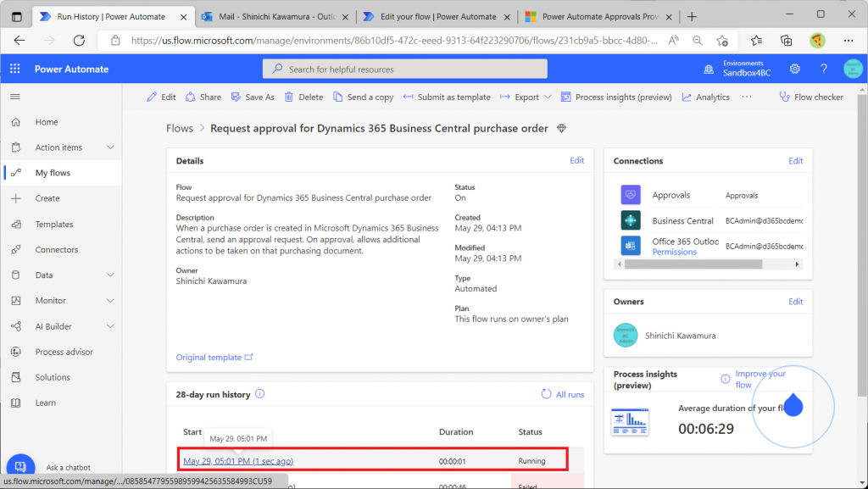
Task: Open the browser tab actions menu icon
Action: (x=17, y=17)
